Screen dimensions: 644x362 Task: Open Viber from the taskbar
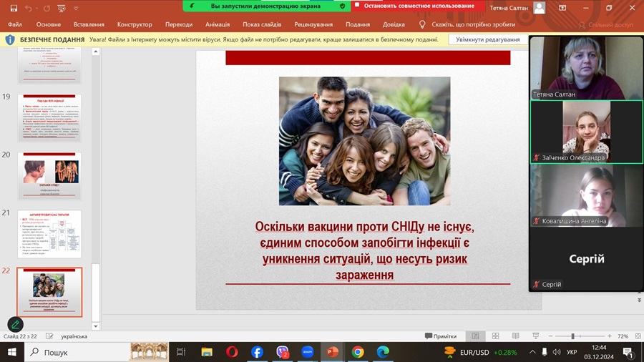(283, 352)
